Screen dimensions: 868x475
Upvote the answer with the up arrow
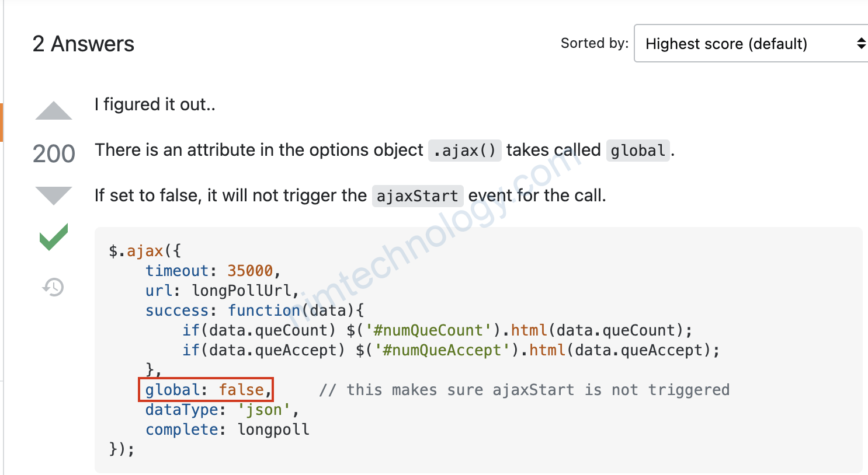tap(54, 110)
